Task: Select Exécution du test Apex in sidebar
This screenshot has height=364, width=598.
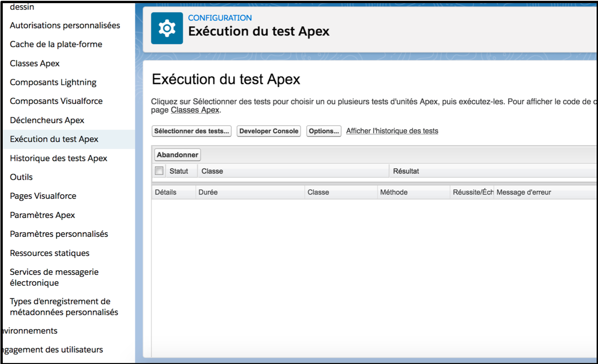Action: coord(54,139)
